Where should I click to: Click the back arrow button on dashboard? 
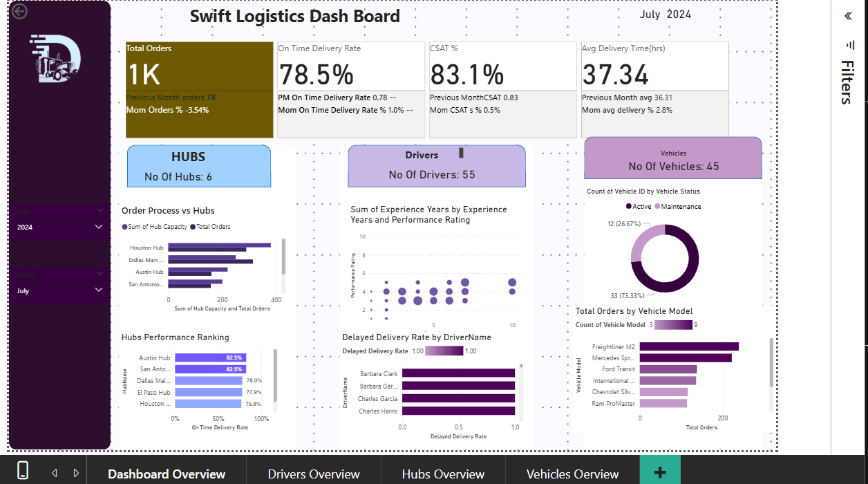point(20,12)
